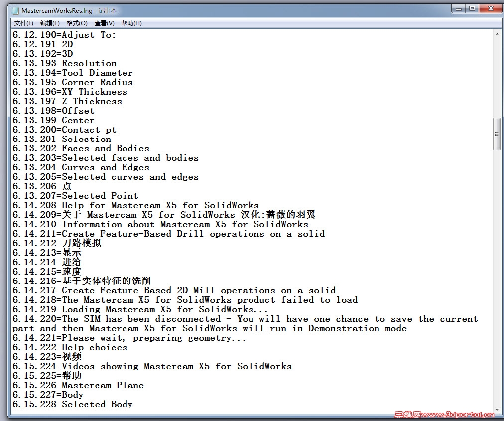This screenshot has width=504, height=421.
Task: Click the line 6.14.214=进给
Action: coord(47,262)
